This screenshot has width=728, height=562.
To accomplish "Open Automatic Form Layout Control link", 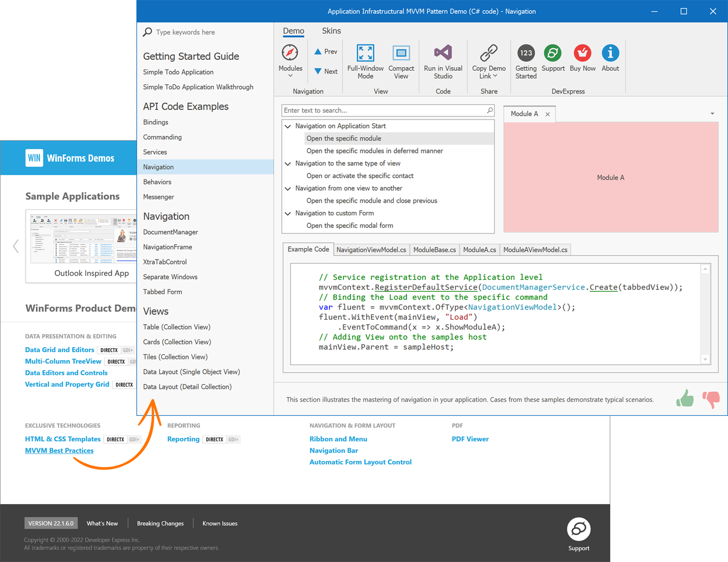I will (361, 462).
